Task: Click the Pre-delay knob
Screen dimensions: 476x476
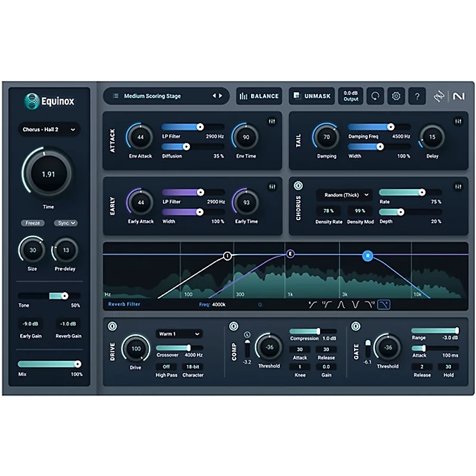Action: [65, 250]
